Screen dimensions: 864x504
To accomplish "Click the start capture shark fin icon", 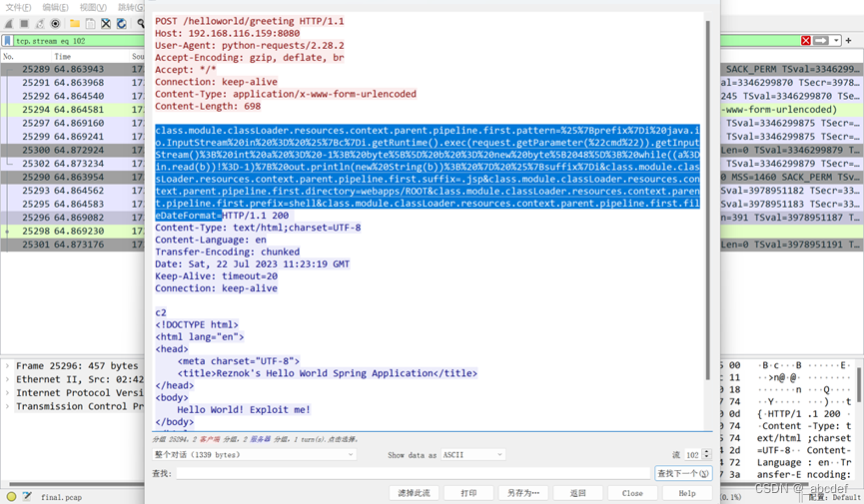I will point(9,24).
